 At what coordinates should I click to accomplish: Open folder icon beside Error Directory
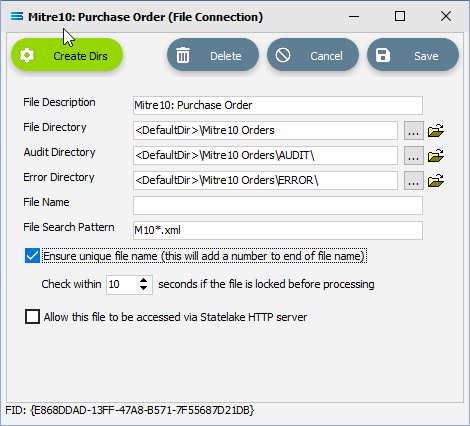coord(436,180)
